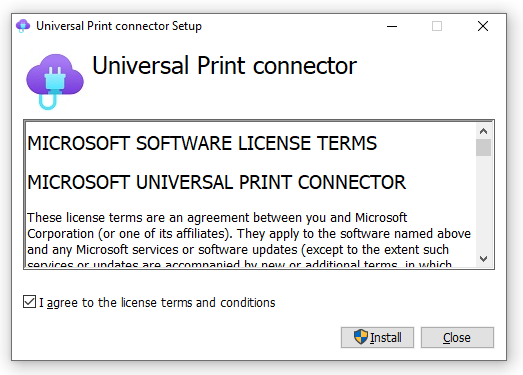Minimize the Universal Print connector Setup window

click(x=392, y=26)
